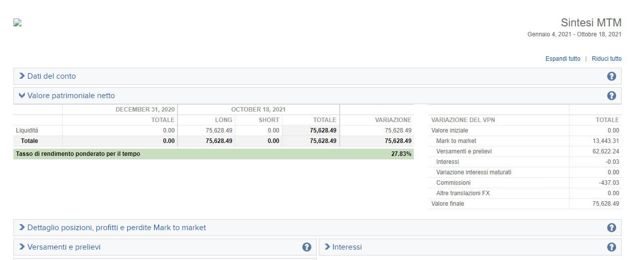Click the 27.83% time-weighted return value

(x=401, y=154)
